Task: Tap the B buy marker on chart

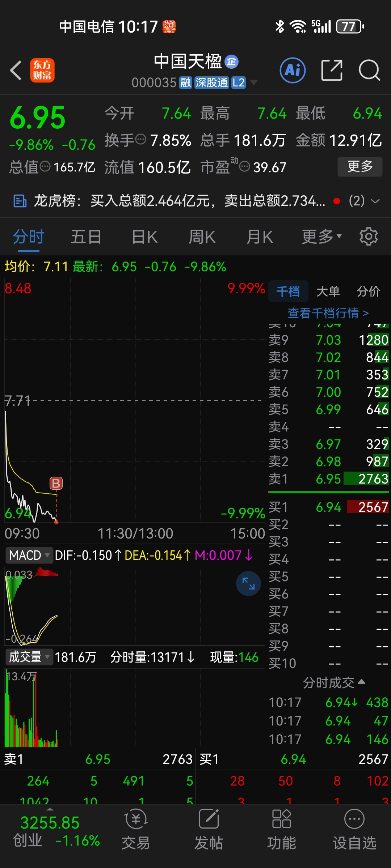Action: coord(56,483)
